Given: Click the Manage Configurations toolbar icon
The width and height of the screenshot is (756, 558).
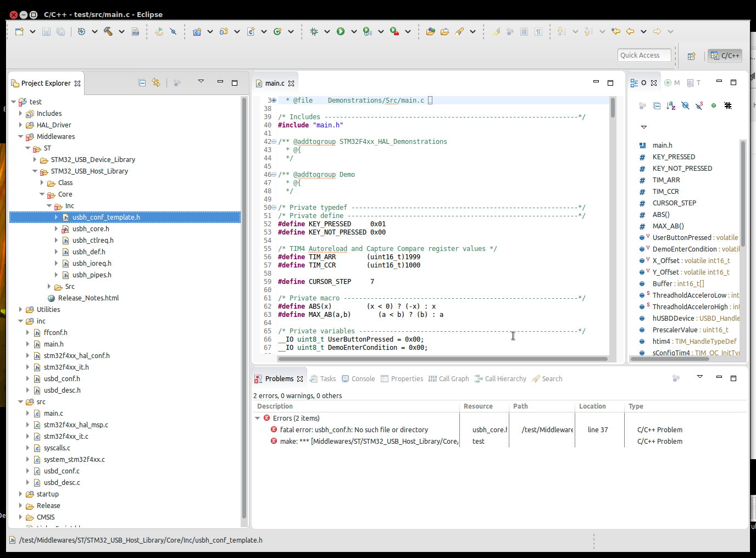Looking at the screenshot, I should [81, 31].
